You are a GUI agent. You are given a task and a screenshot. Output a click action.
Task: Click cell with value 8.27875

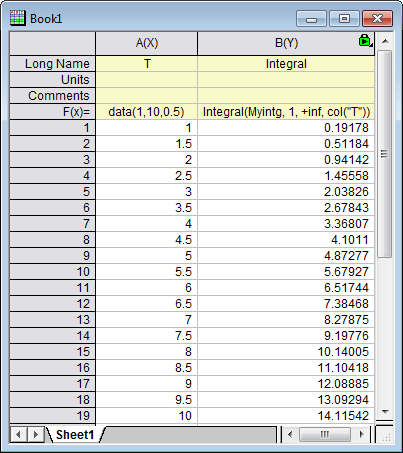(286, 320)
